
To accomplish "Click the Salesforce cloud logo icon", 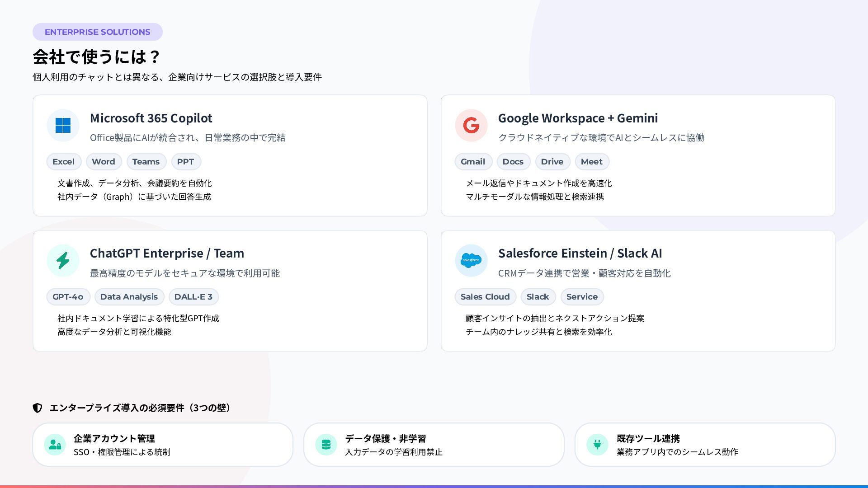I will click(x=471, y=260).
